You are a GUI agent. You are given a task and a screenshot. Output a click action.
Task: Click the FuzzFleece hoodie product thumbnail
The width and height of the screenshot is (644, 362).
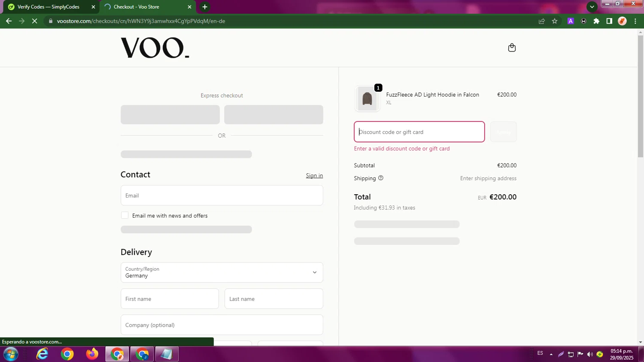coord(367,99)
